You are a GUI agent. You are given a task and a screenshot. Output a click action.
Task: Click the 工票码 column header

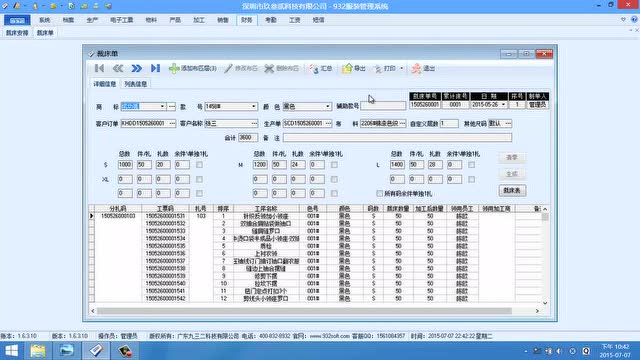coord(165,209)
